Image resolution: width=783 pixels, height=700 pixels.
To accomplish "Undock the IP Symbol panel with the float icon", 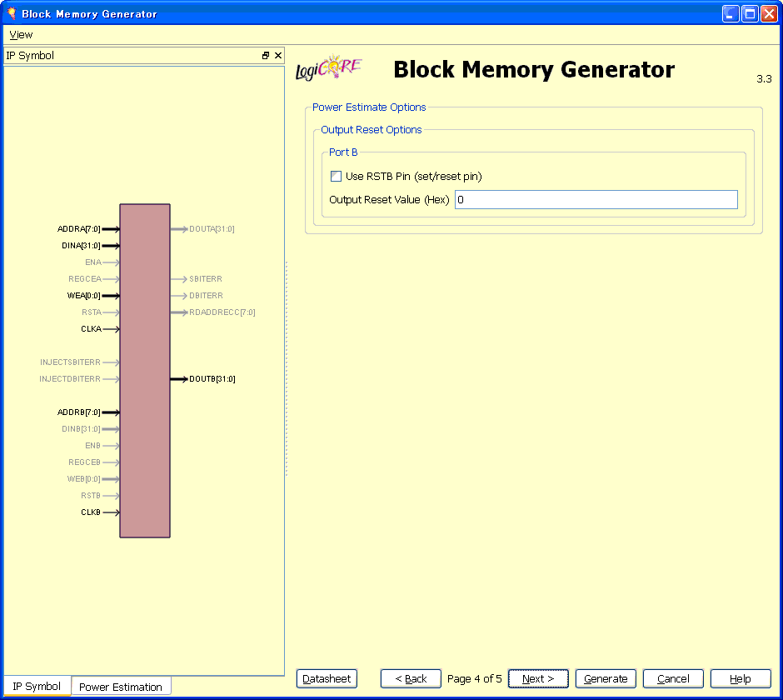I will tap(266, 56).
